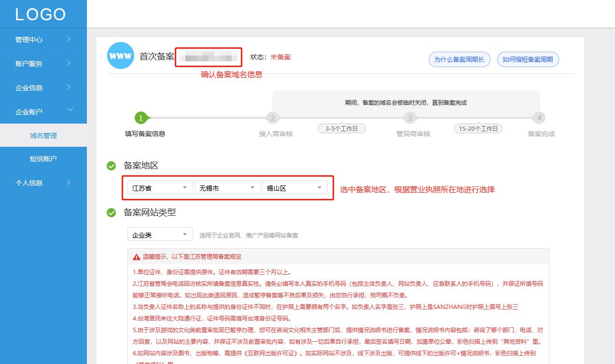Viewport: 615px width, 364px height.
Task: Click the green checkmark beside 备案网站类型
Action: tap(111, 212)
